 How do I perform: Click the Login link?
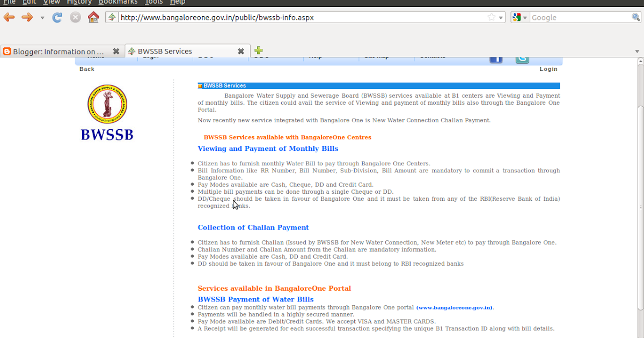coord(548,69)
